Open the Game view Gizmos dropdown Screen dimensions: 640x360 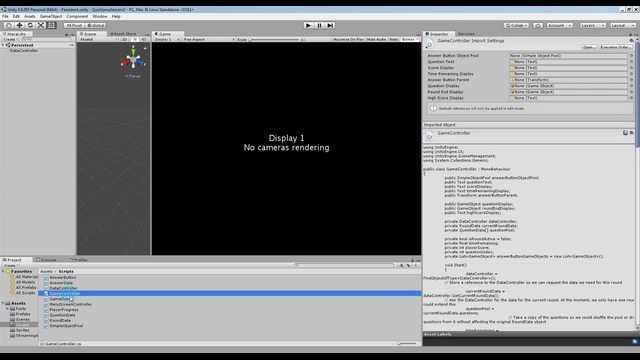(410, 39)
